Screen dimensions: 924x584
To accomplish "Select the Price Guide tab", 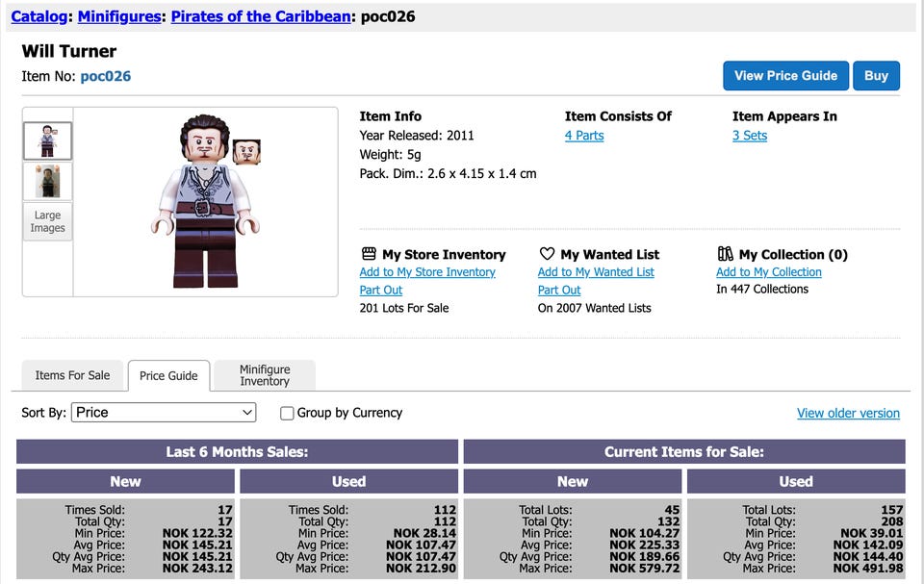I will 168,376.
